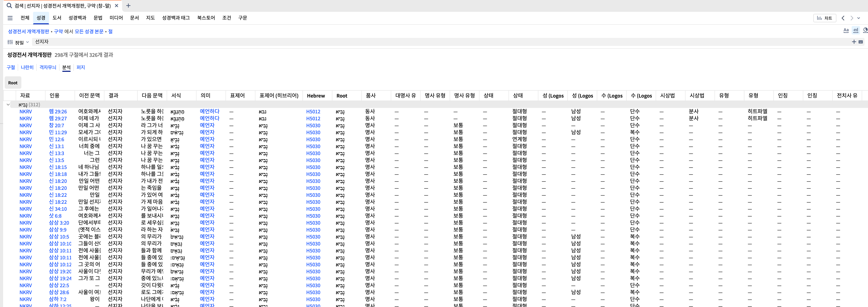
Task: Click the Root grouping chip
Action: point(13,83)
